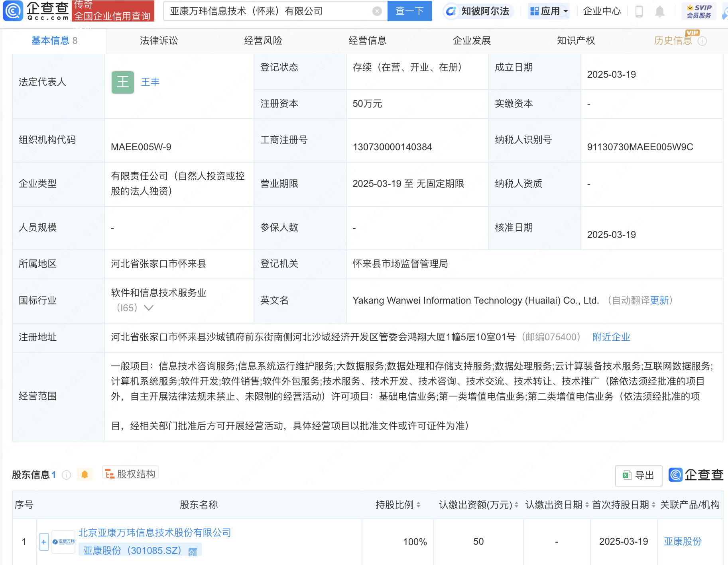Image resolution: width=728 pixels, height=565 pixels.
Task: Click 2025-03-19 至 无固定期限 value
Action: coord(408,184)
